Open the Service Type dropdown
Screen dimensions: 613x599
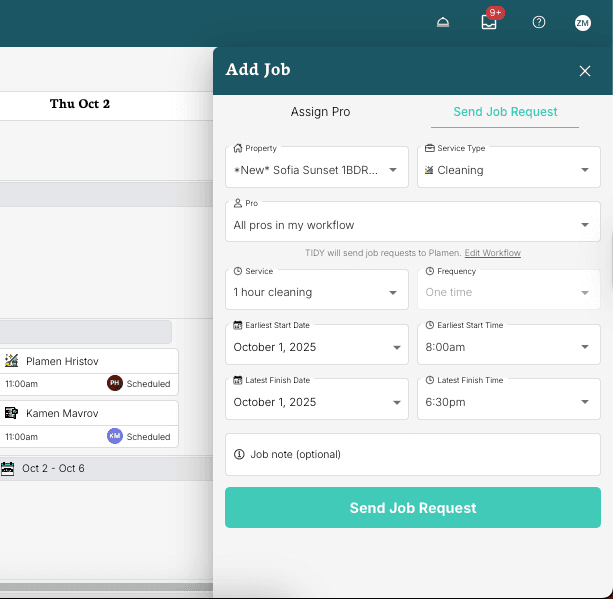(508, 170)
